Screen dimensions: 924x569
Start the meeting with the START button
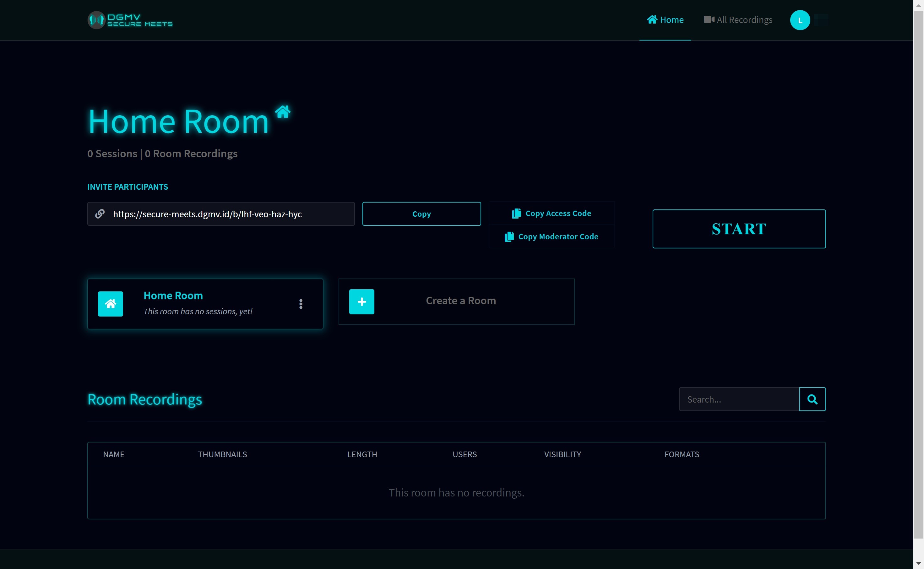738,228
